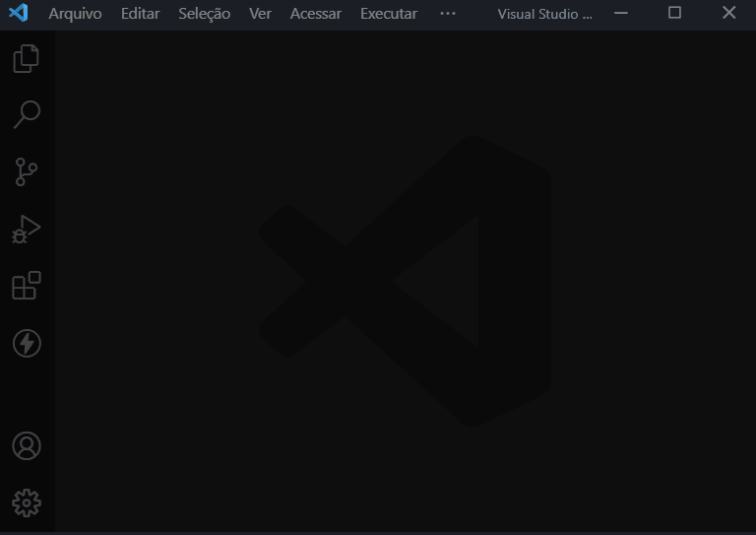Minimize the Visual Studio Code window
756x535 pixels.
(620, 13)
